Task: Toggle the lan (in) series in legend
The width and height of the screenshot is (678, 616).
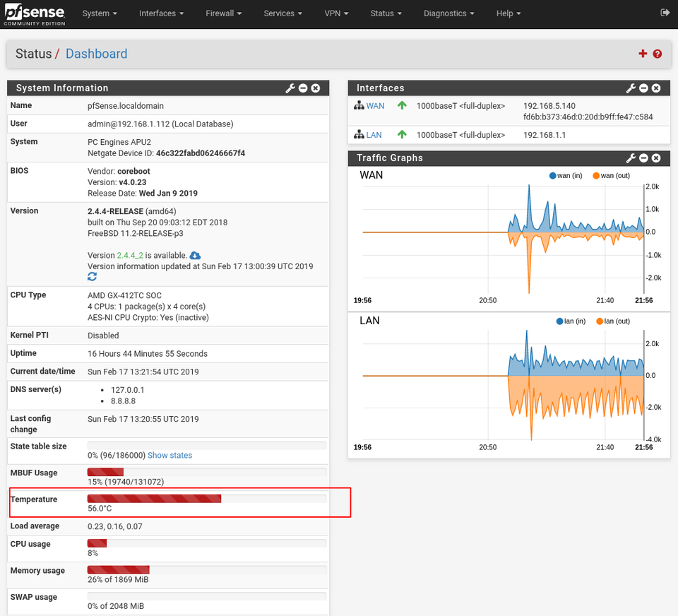Action: tap(571, 321)
